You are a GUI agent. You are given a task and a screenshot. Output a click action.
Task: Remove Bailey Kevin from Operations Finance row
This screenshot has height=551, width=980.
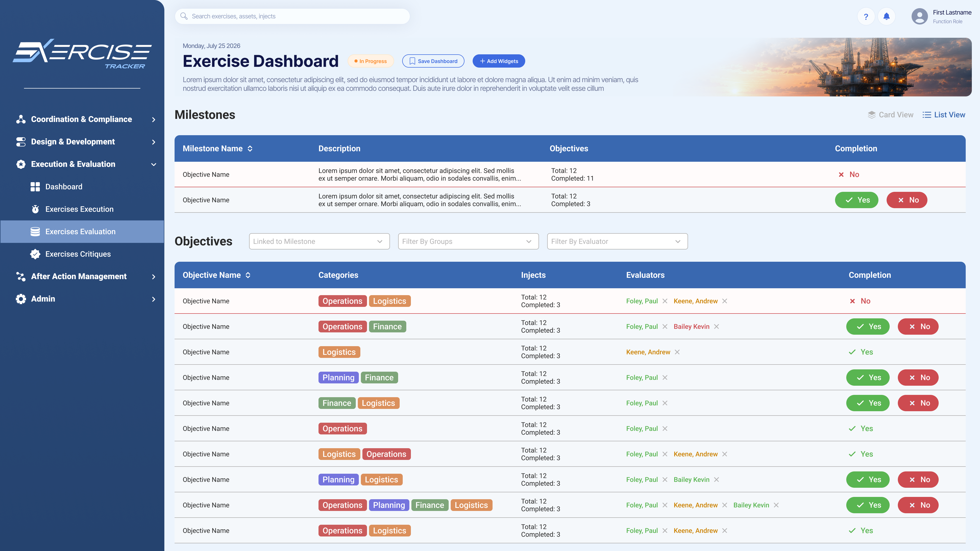coord(716,327)
